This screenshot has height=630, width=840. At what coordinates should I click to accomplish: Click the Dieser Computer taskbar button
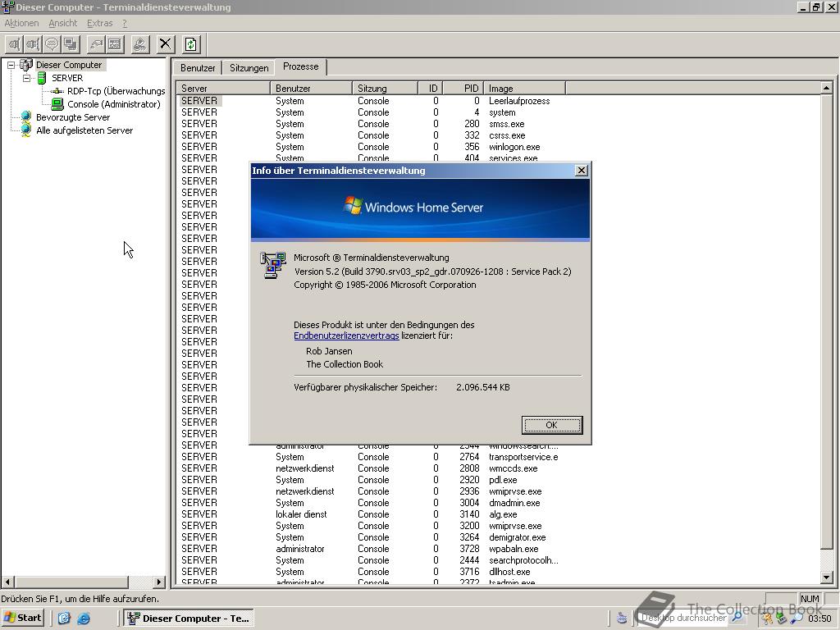point(189,619)
